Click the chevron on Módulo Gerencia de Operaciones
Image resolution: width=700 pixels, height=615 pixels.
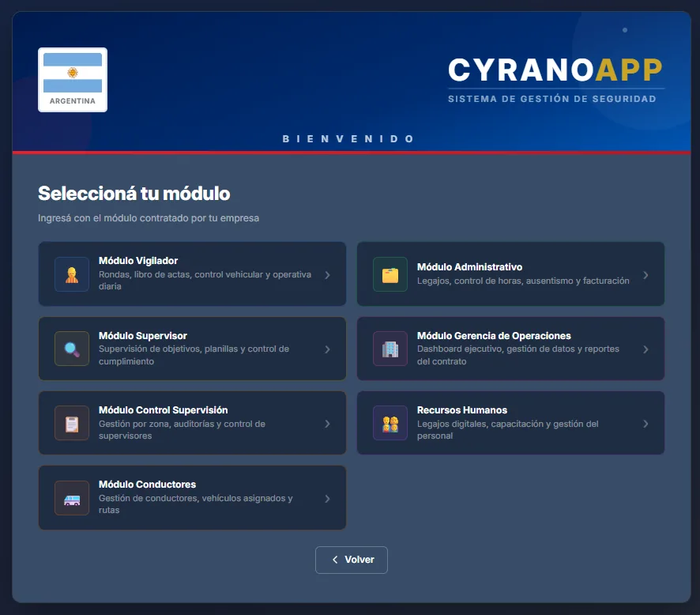point(645,349)
